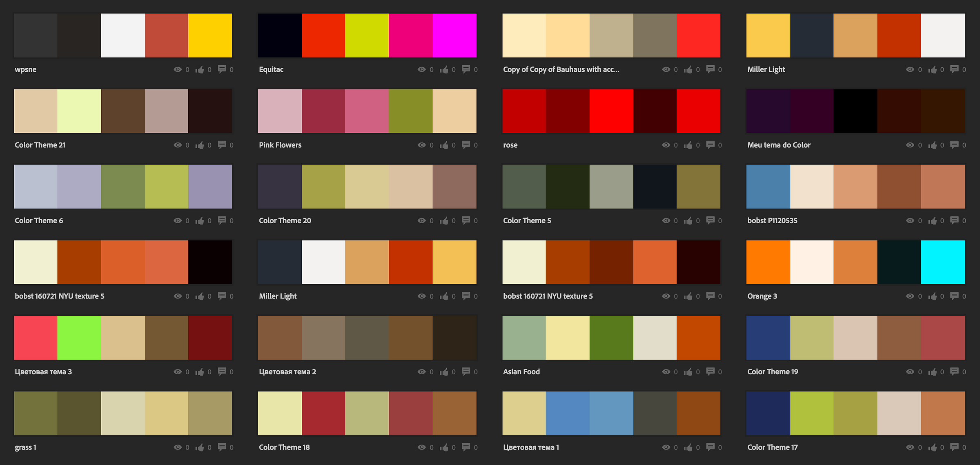Open the Copy of Copy of Bauhaus theme title
Image resolution: width=980 pixels, height=465 pixels.
pos(561,69)
